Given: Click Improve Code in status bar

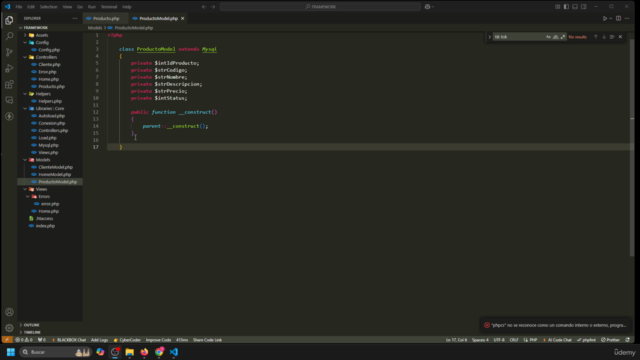Looking at the screenshot, I should click(158, 340).
